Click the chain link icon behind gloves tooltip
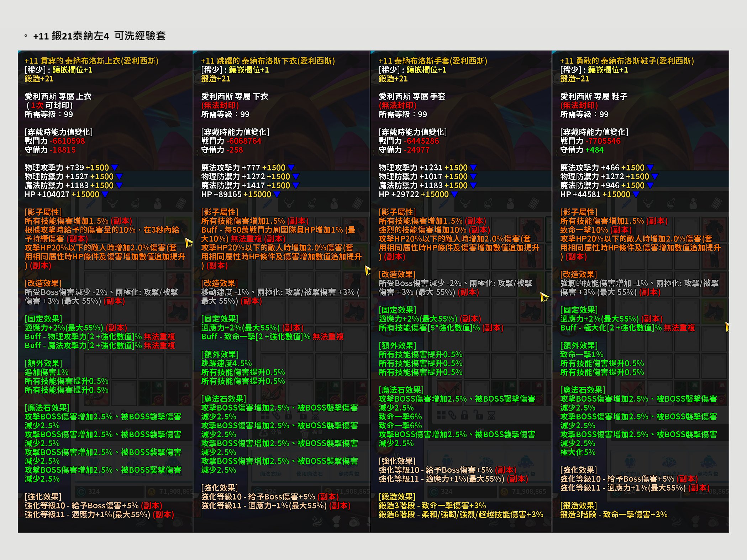 point(452,415)
